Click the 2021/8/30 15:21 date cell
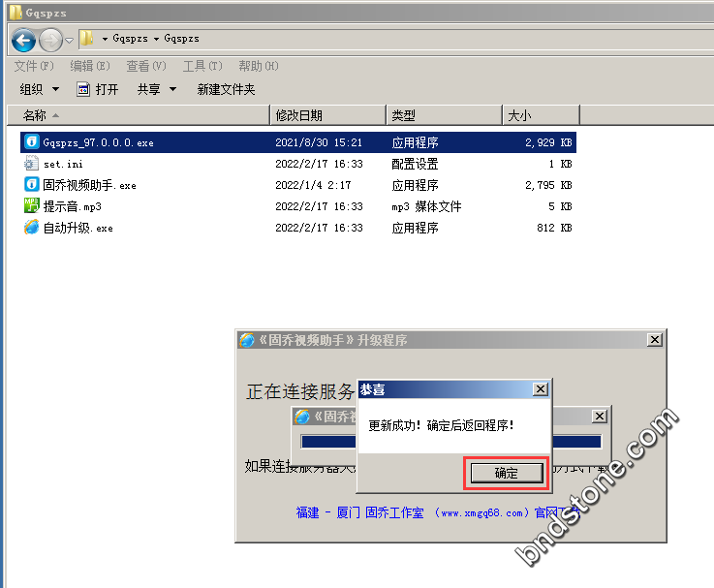 click(319, 142)
